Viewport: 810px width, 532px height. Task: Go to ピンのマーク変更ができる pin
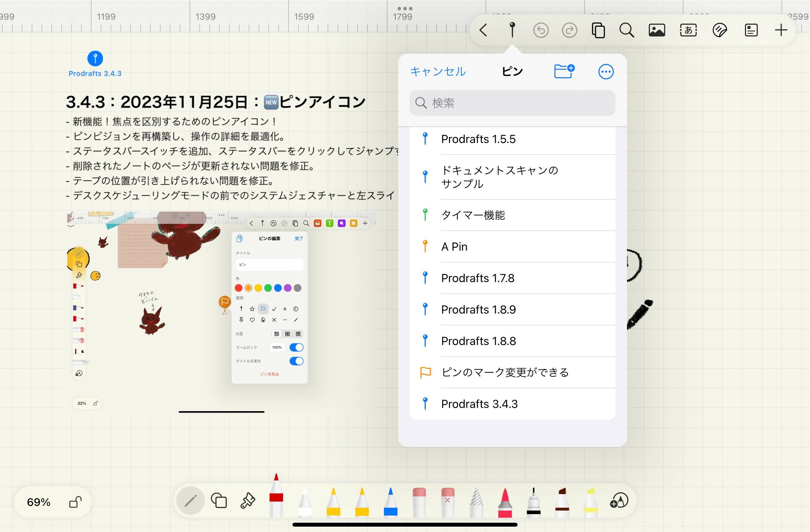coord(512,373)
